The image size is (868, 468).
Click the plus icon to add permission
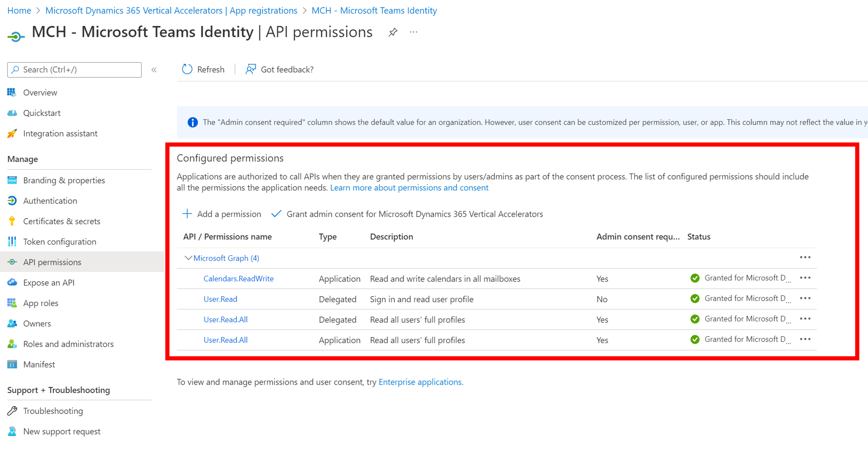[x=187, y=214]
